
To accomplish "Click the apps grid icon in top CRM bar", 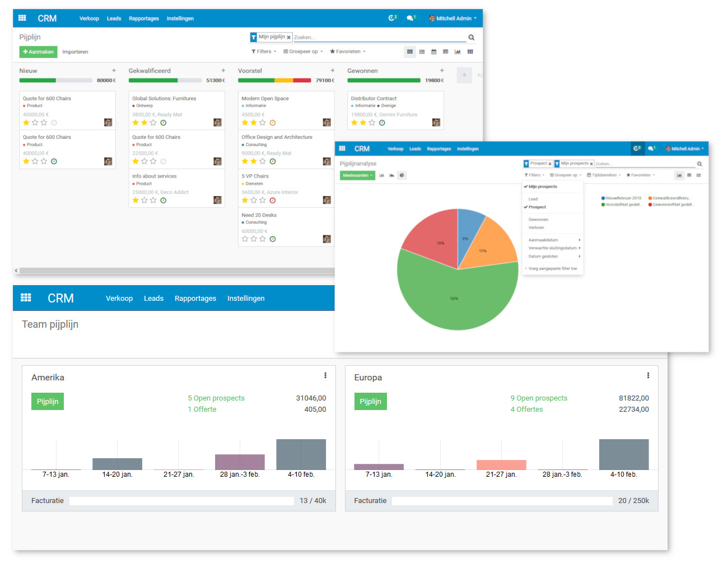I will tap(22, 18).
